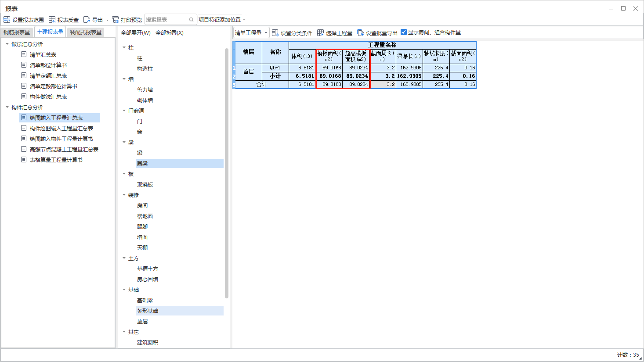Click the document icon beside 清单汇总表
The image size is (644, 362).
(x=24, y=54)
